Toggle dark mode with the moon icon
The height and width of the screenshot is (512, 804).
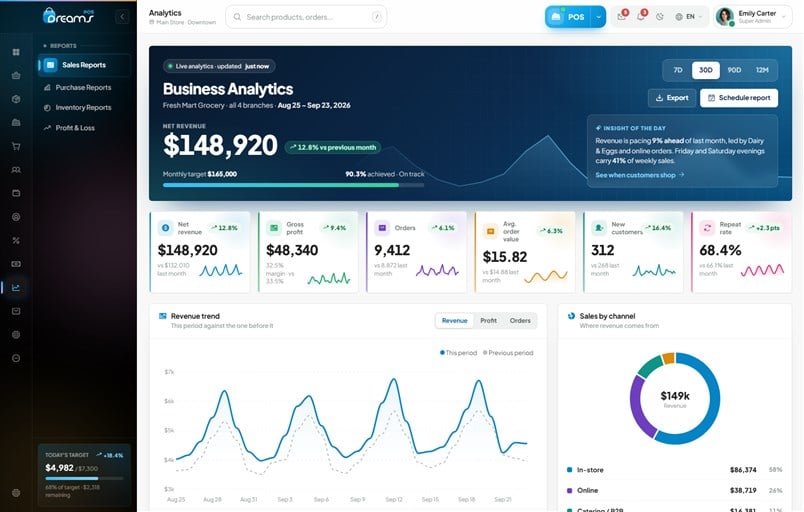point(660,17)
